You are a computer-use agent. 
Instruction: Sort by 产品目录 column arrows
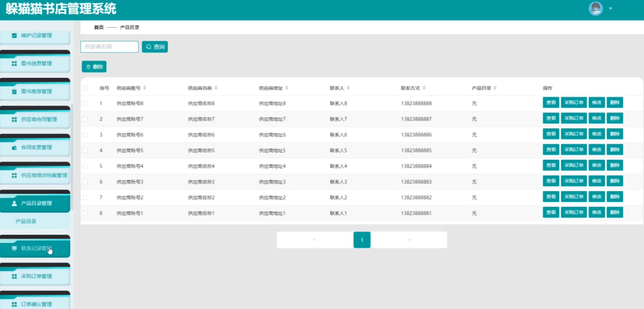pyautogui.click(x=495, y=88)
